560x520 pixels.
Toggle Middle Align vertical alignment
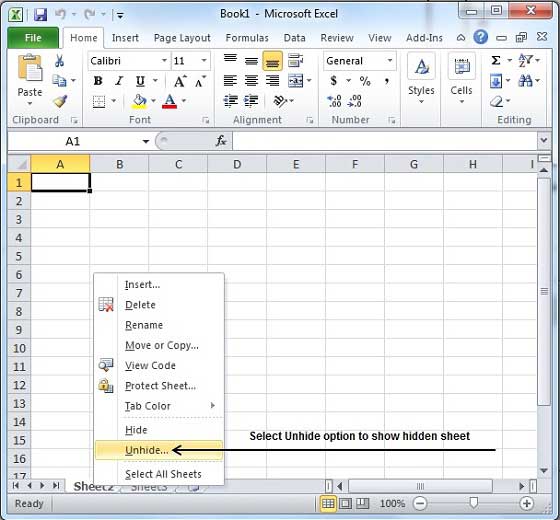click(x=251, y=61)
